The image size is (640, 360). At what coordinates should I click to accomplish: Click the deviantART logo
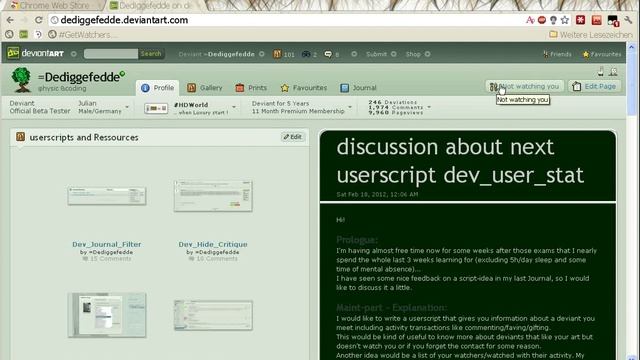pos(36,53)
